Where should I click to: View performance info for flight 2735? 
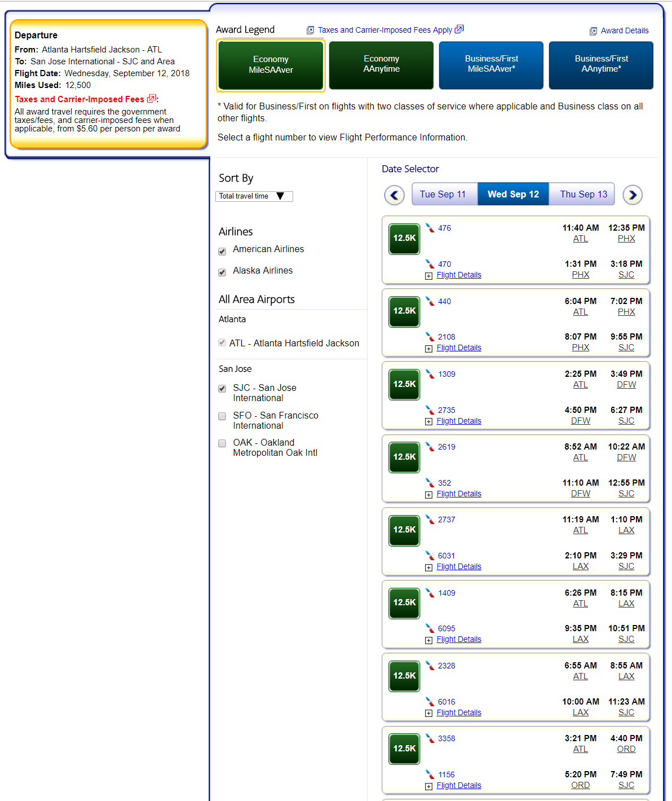446,410
